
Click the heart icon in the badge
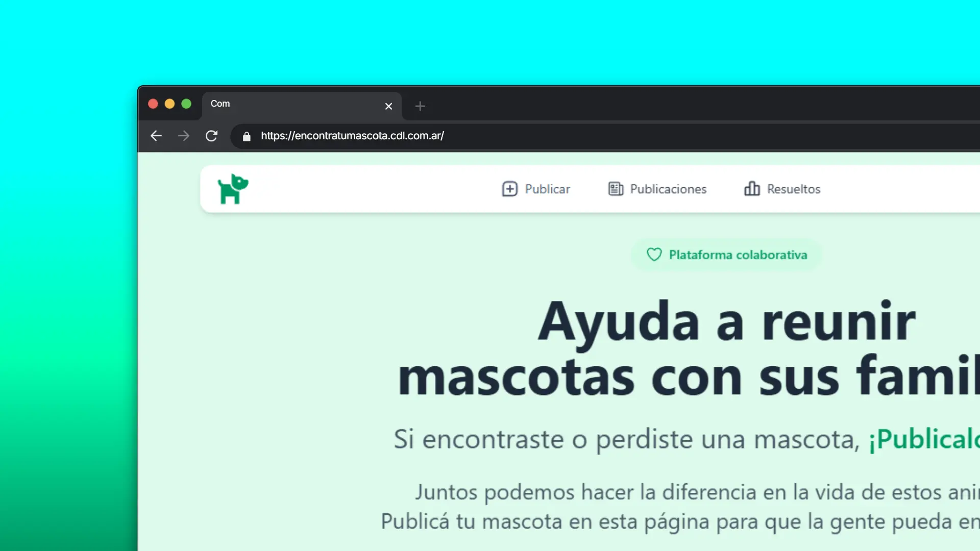[654, 255]
